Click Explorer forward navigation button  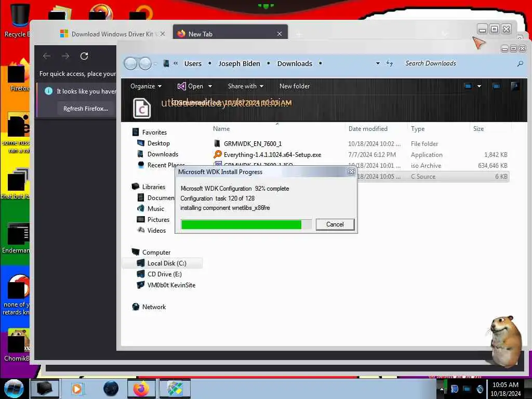point(145,63)
